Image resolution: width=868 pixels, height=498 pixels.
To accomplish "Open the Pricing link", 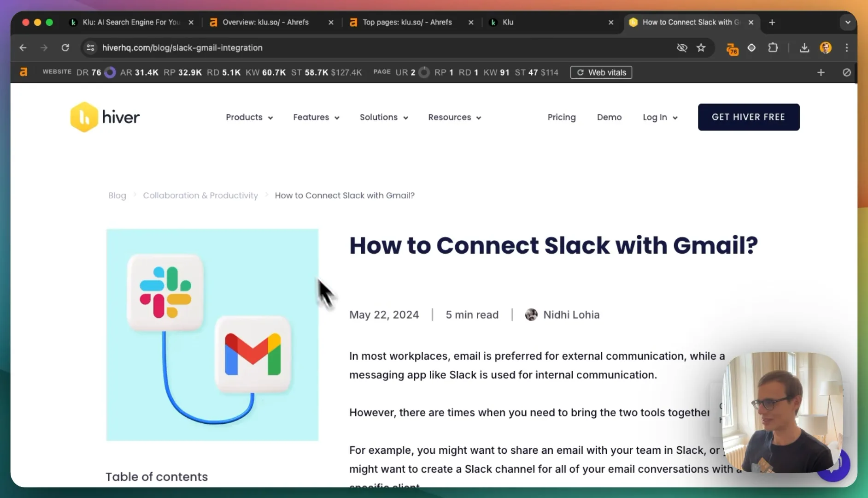I will point(562,117).
